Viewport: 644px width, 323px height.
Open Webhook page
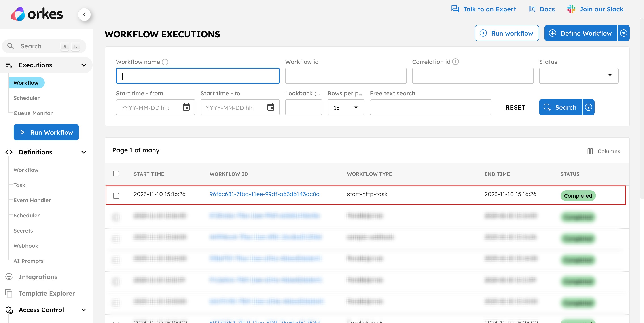[x=26, y=246]
